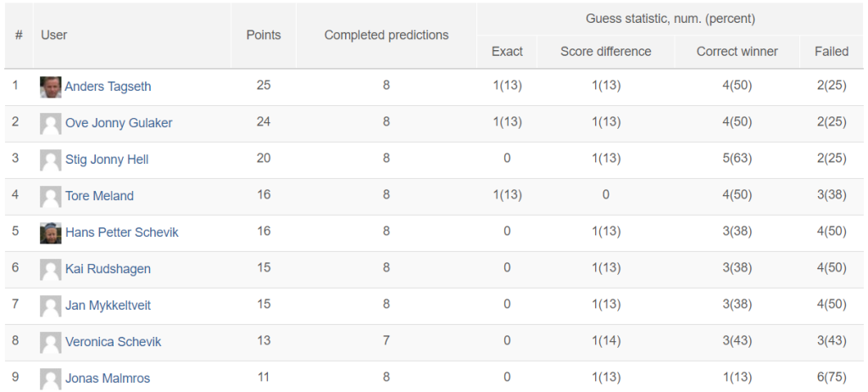Viewport: 868px width, 392px height.
Task: Click Jonas Malmros's placeholder avatar icon
Action: tap(50, 379)
